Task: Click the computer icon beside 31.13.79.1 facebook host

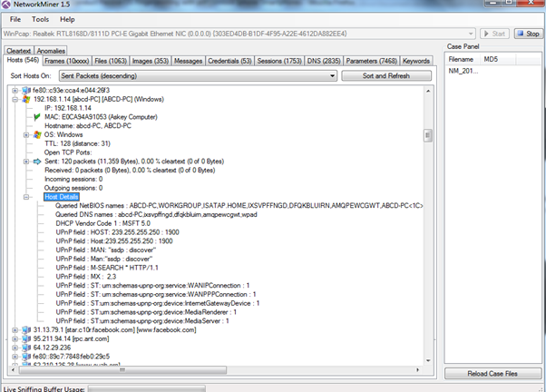Action: tap(26, 329)
